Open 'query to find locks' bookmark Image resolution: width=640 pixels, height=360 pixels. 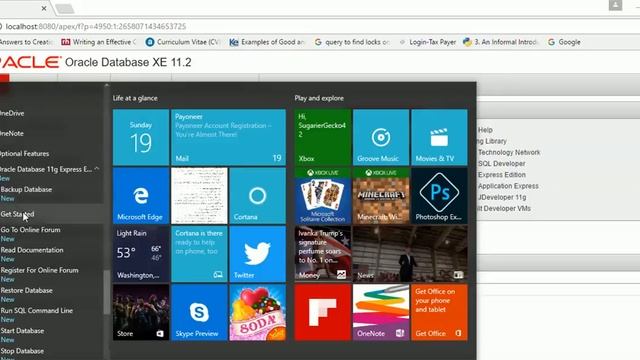tap(352, 42)
